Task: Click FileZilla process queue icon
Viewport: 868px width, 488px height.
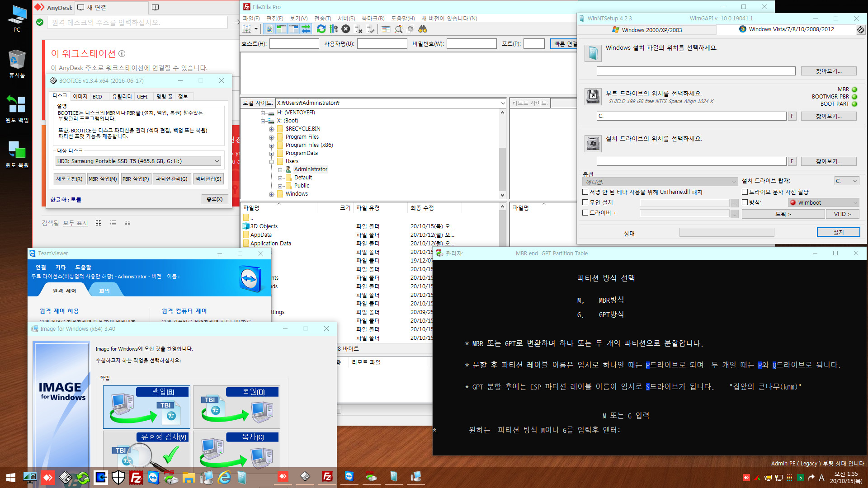Action: 334,29
